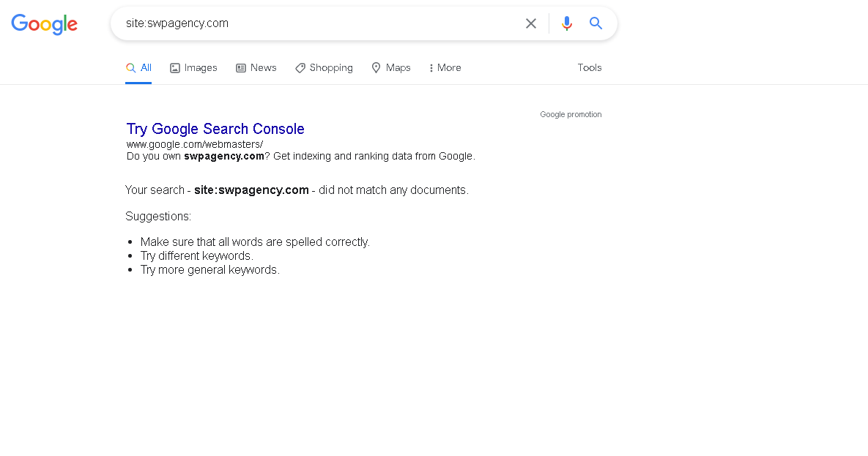
Task: Click the All tab magnifier icon
Action: (130, 67)
